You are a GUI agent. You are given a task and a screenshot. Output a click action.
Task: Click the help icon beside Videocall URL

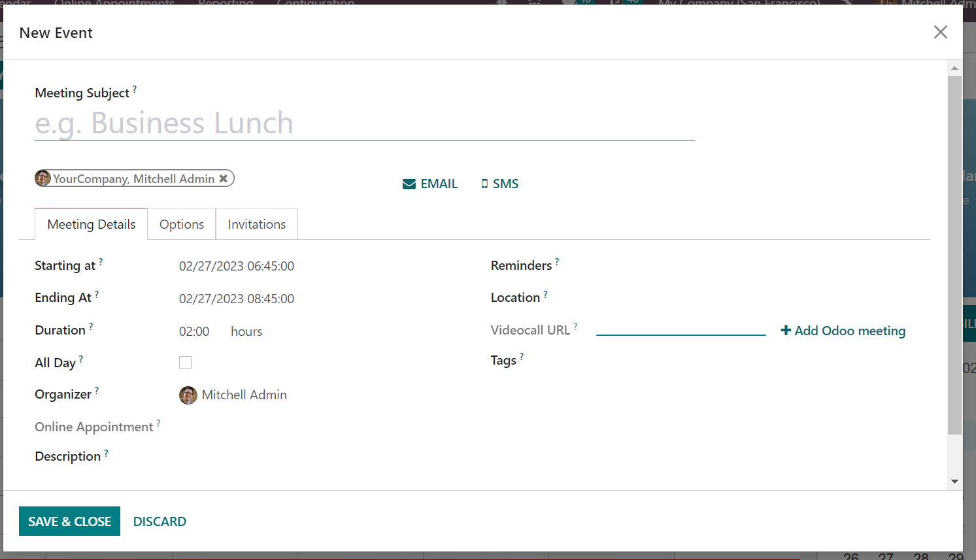[x=575, y=326]
